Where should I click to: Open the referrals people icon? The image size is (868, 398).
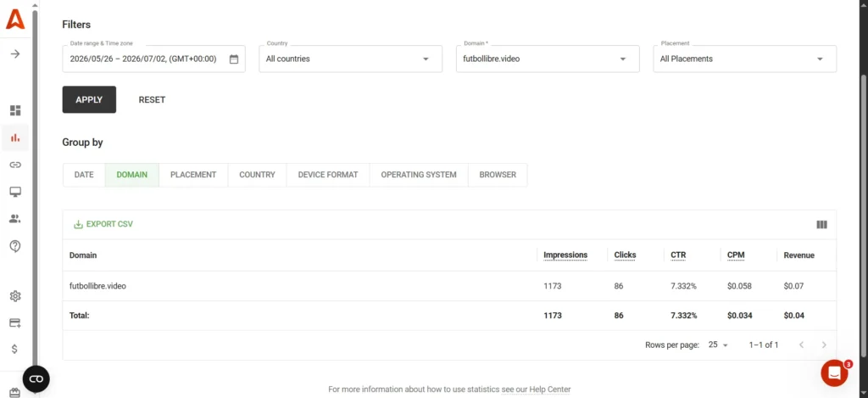coord(15,219)
